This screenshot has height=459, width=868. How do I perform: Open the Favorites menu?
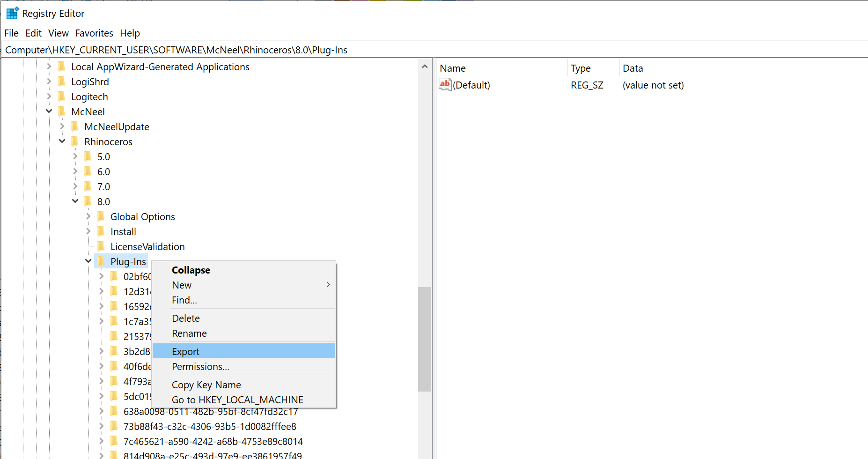(x=94, y=33)
